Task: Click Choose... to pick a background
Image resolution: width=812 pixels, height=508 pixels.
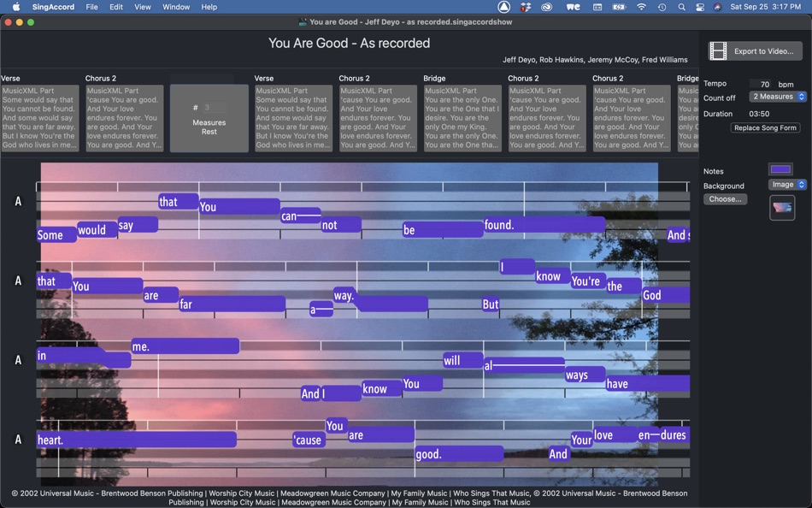Action: point(725,199)
